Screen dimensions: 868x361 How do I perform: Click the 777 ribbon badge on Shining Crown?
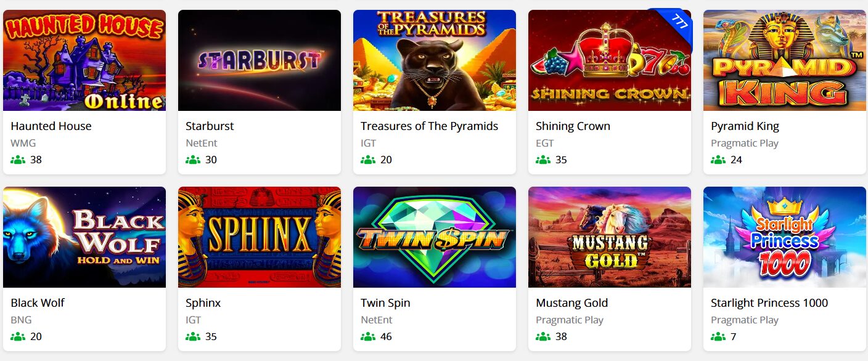[678, 23]
